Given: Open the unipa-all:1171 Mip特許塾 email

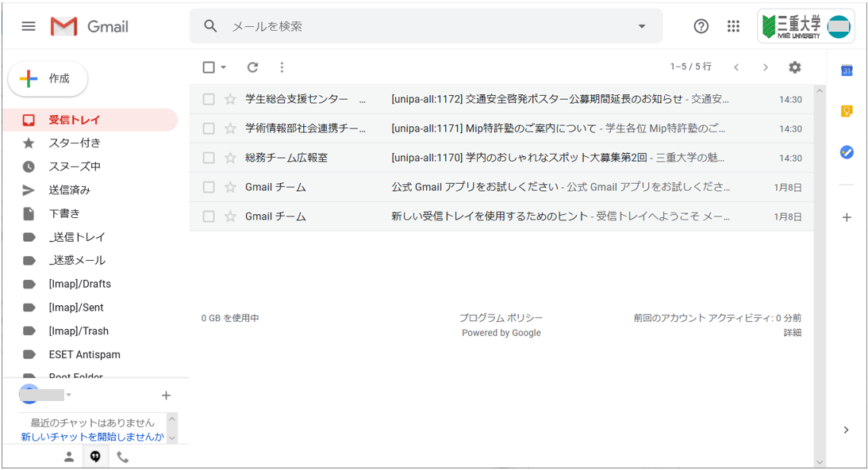Looking at the screenshot, I should 501,128.
